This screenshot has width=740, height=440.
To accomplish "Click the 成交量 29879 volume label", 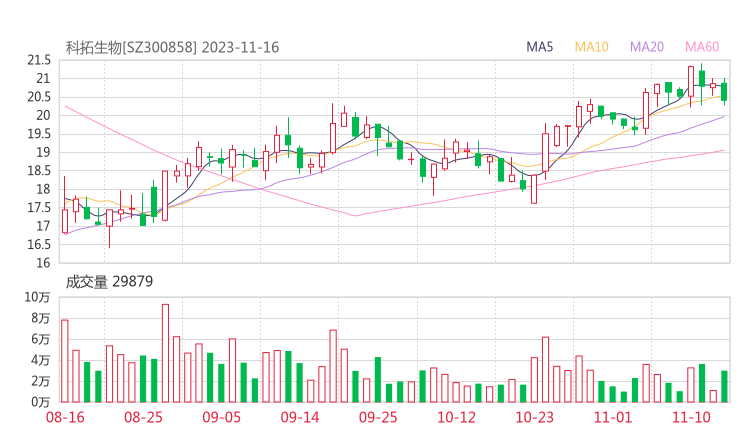I will click(x=109, y=282).
